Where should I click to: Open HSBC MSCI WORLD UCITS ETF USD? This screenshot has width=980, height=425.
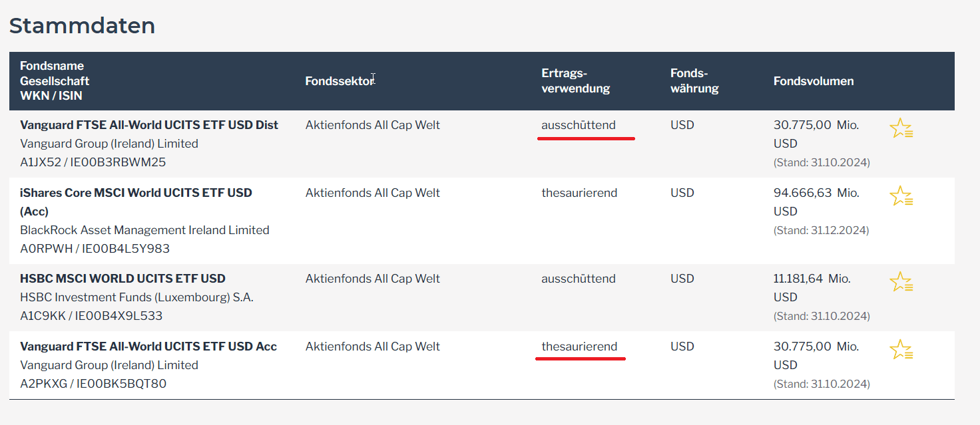(122, 279)
